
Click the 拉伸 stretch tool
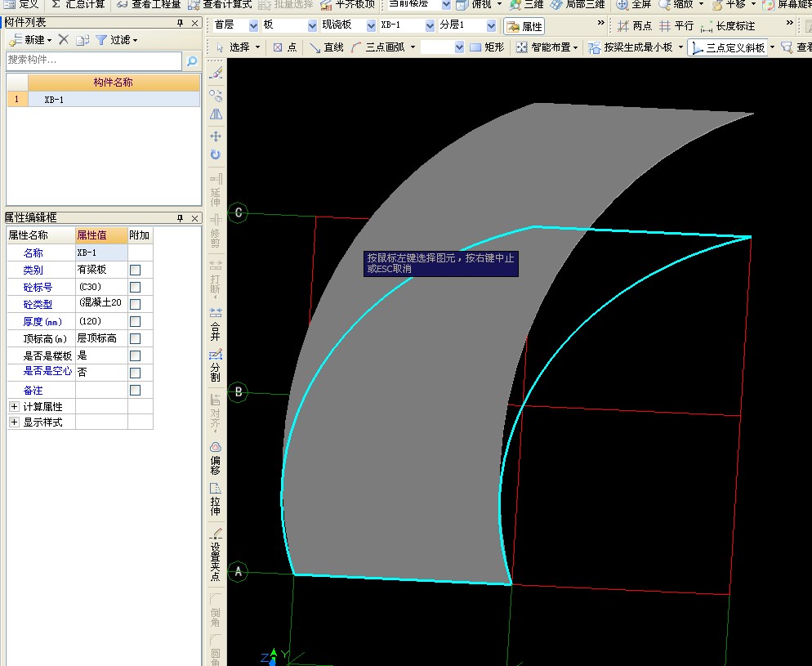pyautogui.click(x=216, y=499)
